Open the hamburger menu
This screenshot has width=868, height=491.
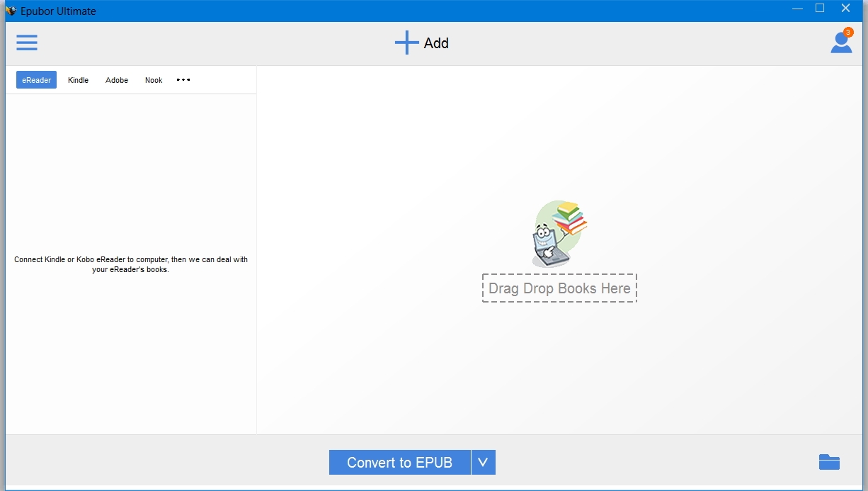27,43
